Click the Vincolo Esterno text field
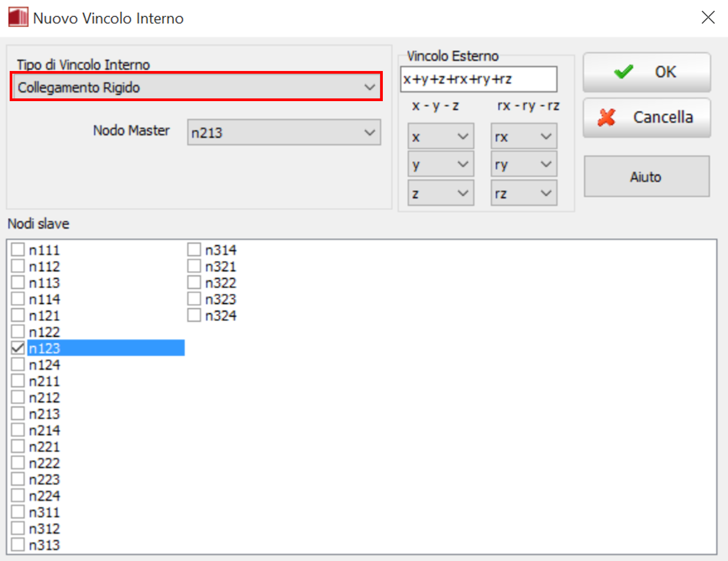Screen dimensions: 728x561 tap(478, 79)
